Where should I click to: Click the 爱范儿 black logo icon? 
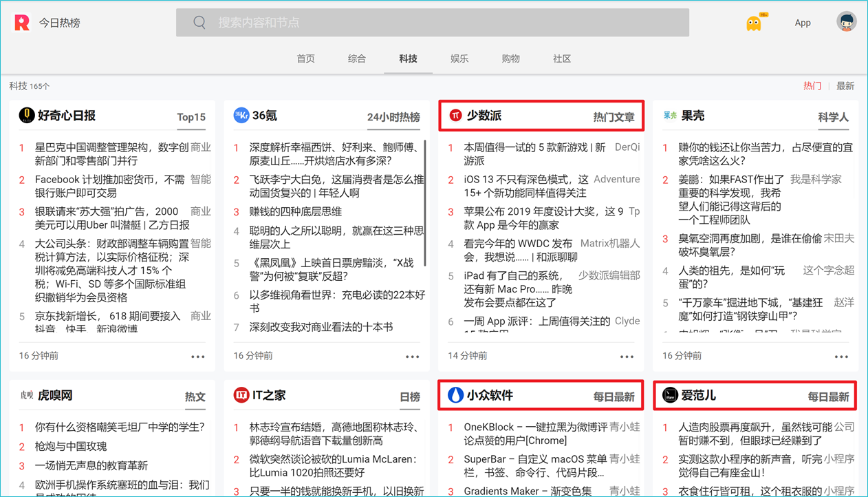[x=670, y=395]
